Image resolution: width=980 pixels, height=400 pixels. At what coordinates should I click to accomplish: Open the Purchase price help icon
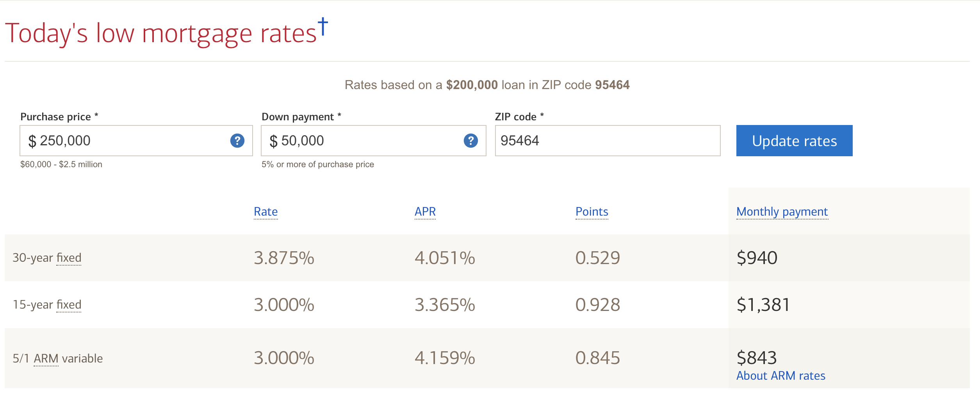click(x=237, y=141)
